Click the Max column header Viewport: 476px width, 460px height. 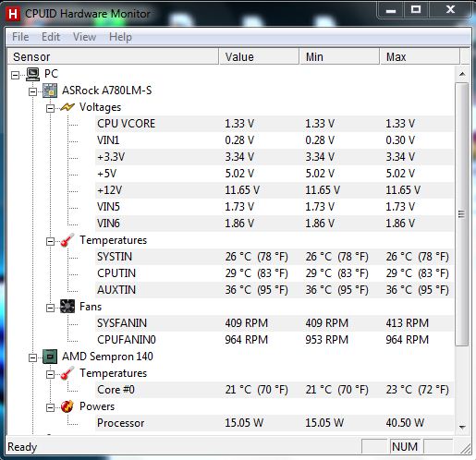click(x=420, y=56)
